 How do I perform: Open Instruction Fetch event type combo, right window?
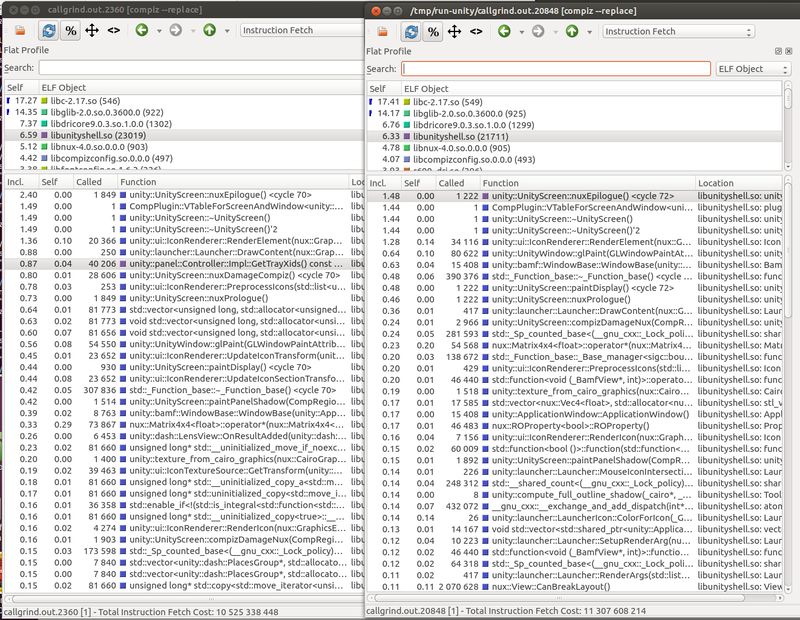coord(679,32)
